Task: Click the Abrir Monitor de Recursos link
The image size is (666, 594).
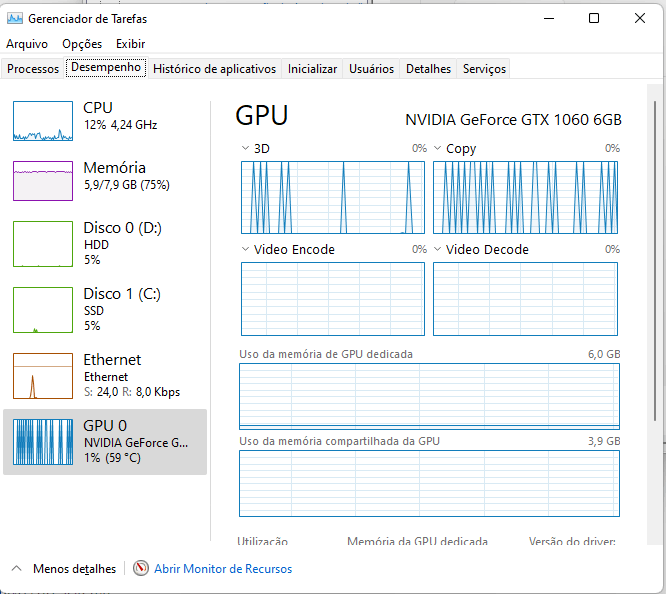Action: coord(223,569)
